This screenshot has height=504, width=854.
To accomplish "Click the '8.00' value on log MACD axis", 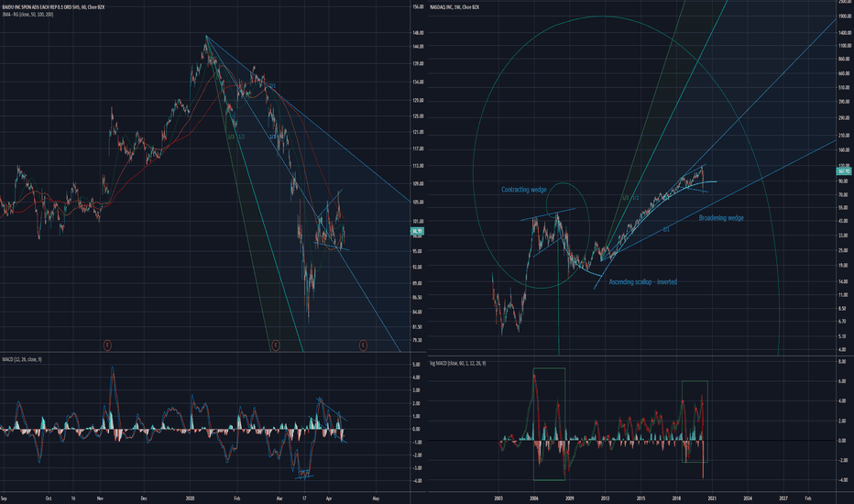I will click(841, 362).
